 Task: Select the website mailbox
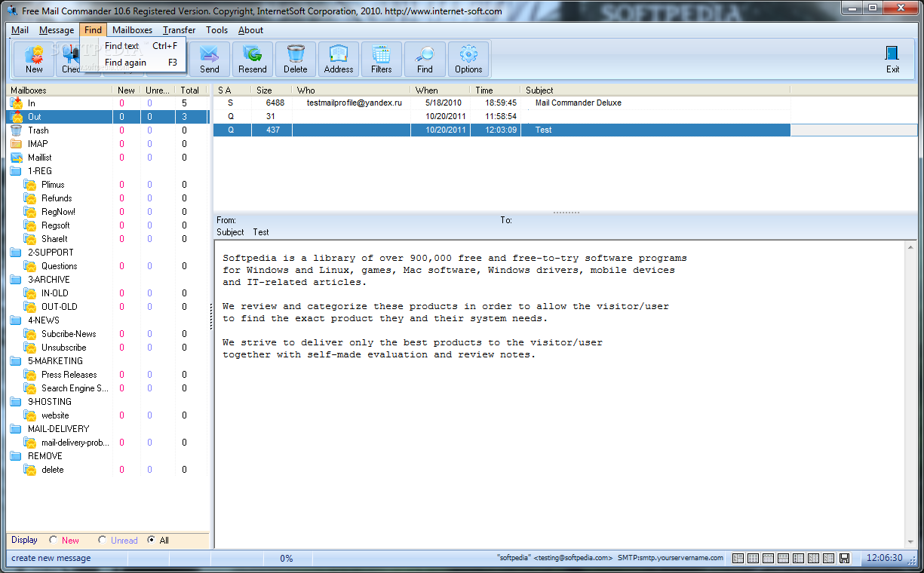[x=55, y=415]
